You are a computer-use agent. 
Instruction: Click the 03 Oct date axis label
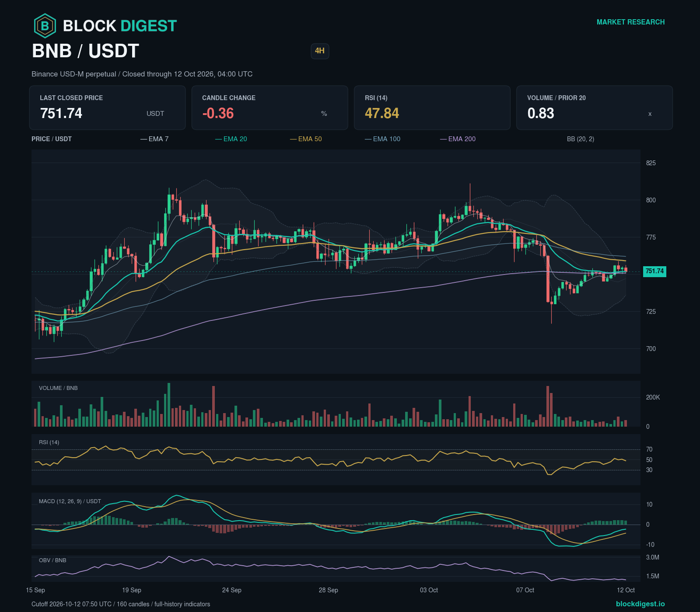click(x=429, y=590)
